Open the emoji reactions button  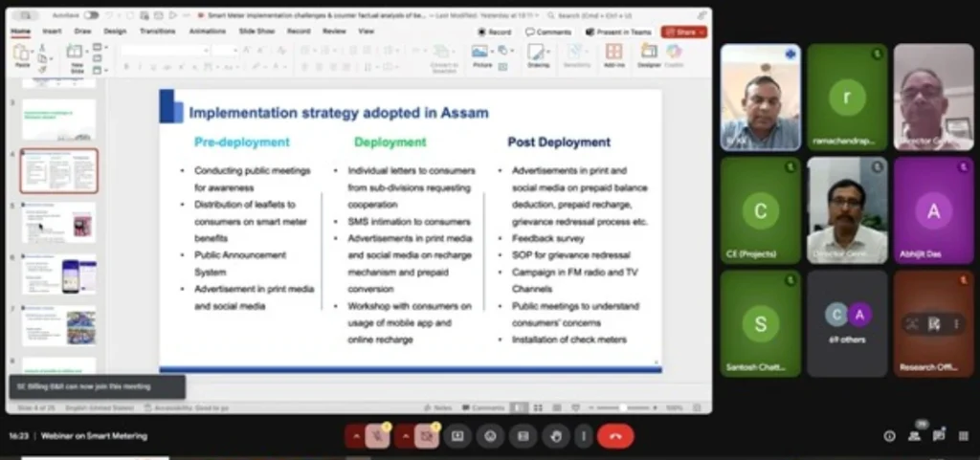click(x=490, y=436)
